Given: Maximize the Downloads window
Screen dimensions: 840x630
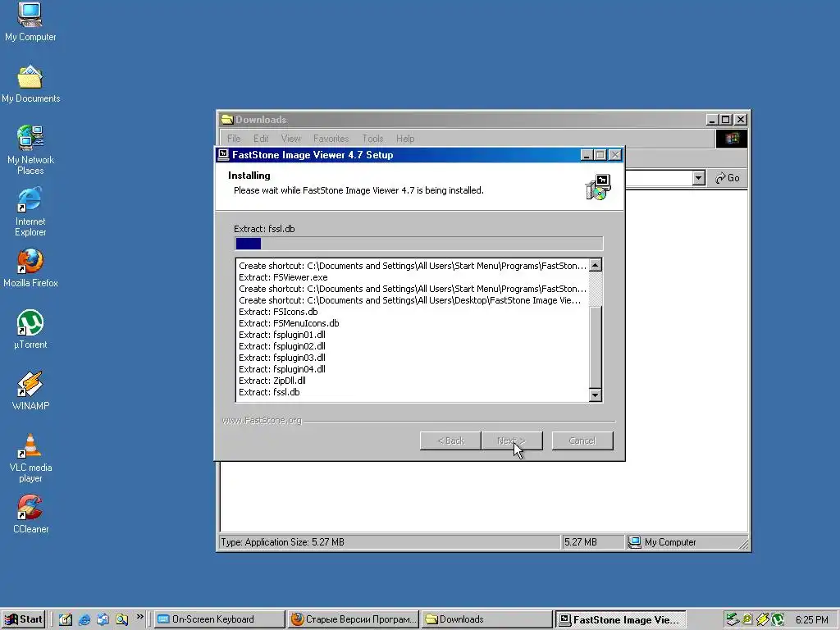Looking at the screenshot, I should click(x=726, y=120).
